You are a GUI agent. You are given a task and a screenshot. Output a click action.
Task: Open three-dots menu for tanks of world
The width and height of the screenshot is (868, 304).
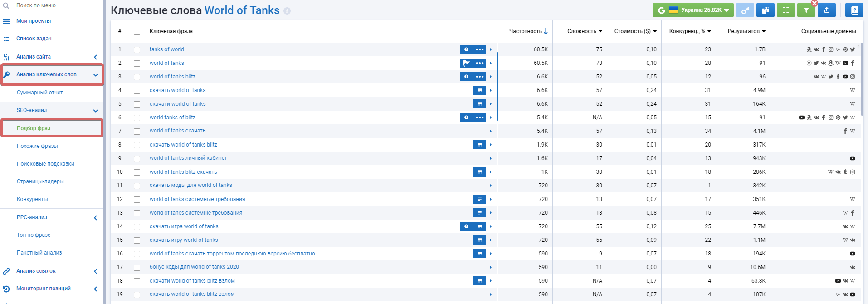click(480, 49)
